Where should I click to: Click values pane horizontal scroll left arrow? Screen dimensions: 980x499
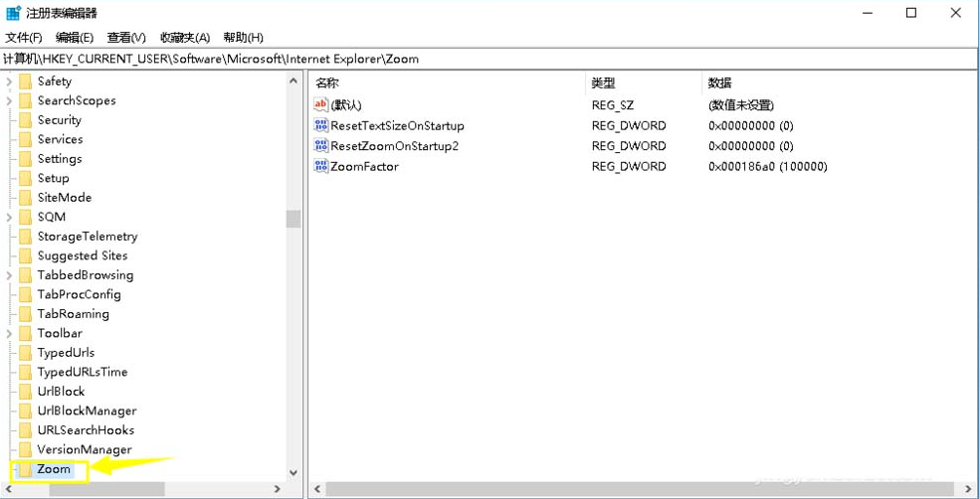tap(317, 489)
